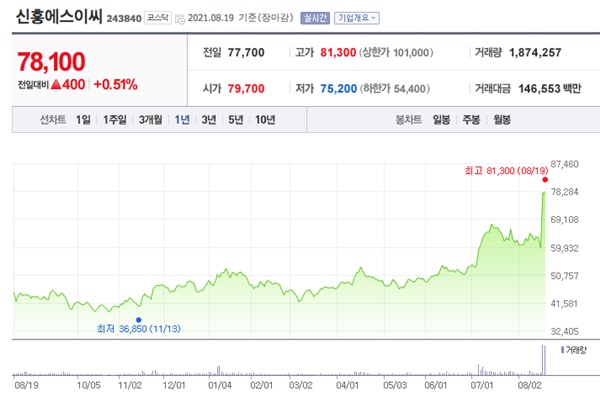The height and width of the screenshot is (396, 600).
Task: Click the blue 최저 low point marker
Action: click(139, 320)
